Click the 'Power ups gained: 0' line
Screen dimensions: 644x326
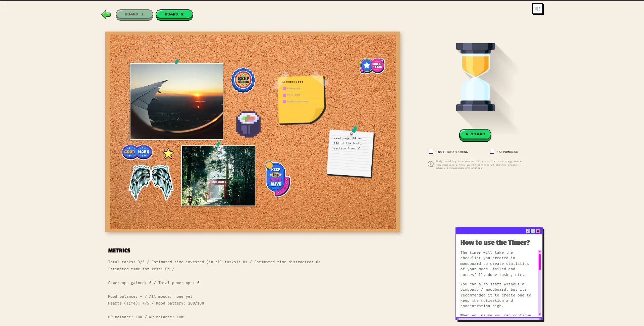pyautogui.click(x=154, y=283)
